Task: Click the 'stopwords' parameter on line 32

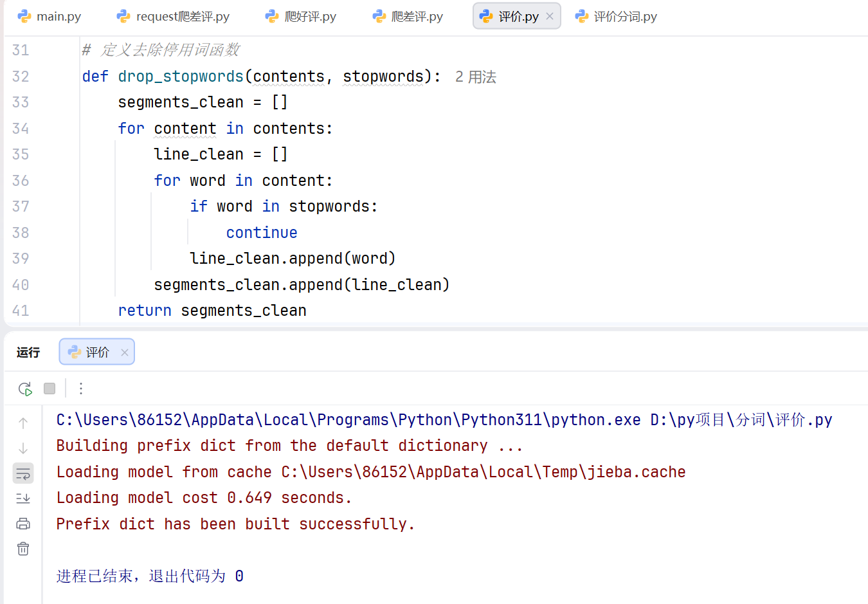Action: (383, 77)
